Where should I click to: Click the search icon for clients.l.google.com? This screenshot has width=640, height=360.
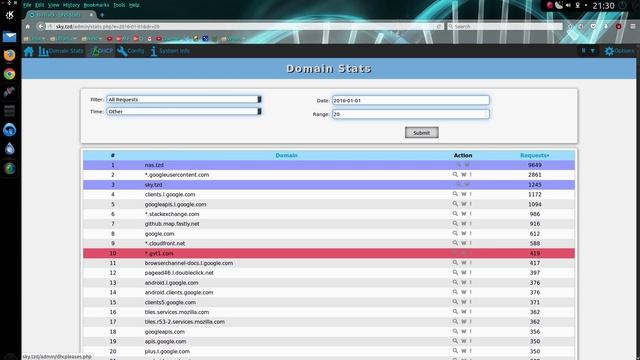(x=455, y=194)
